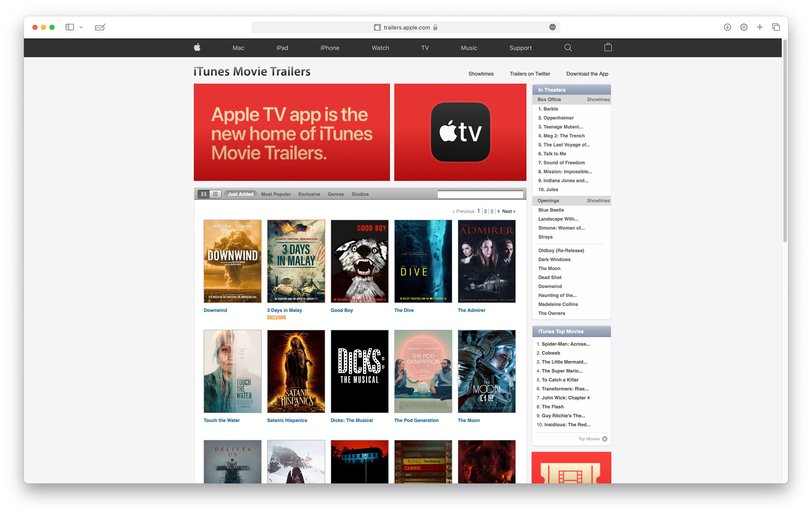Click the Next pagination link

tap(507, 212)
